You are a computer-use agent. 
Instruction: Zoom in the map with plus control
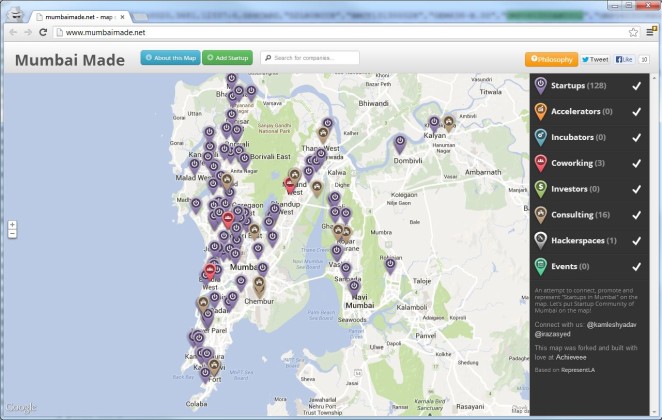click(12, 225)
